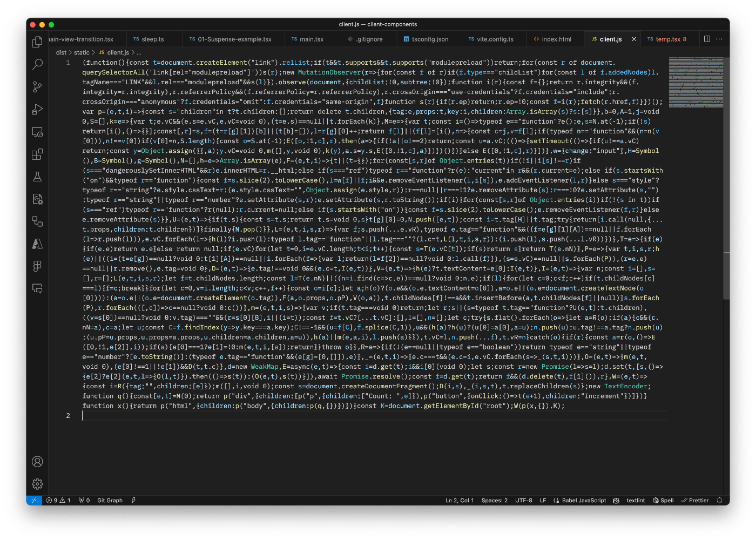Open the Testing flask view
Viewport: 756px width, 540px height.
click(x=37, y=177)
